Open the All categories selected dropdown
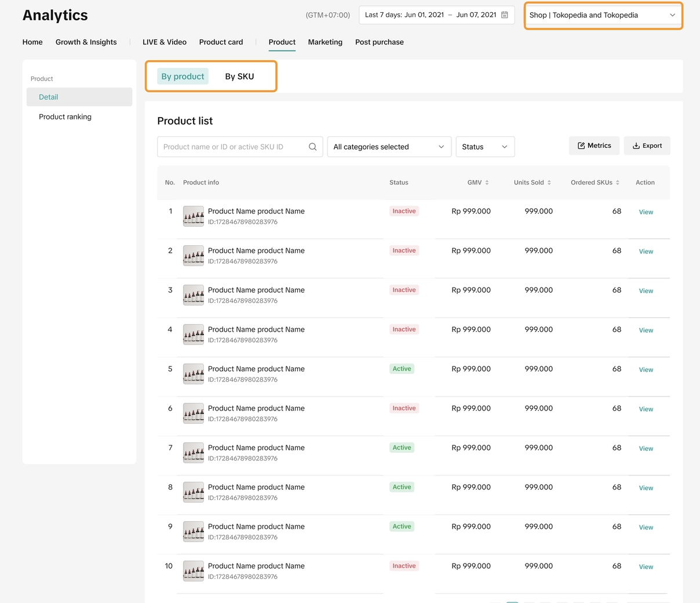This screenshot has width=700, height=603. coord(389,147)
